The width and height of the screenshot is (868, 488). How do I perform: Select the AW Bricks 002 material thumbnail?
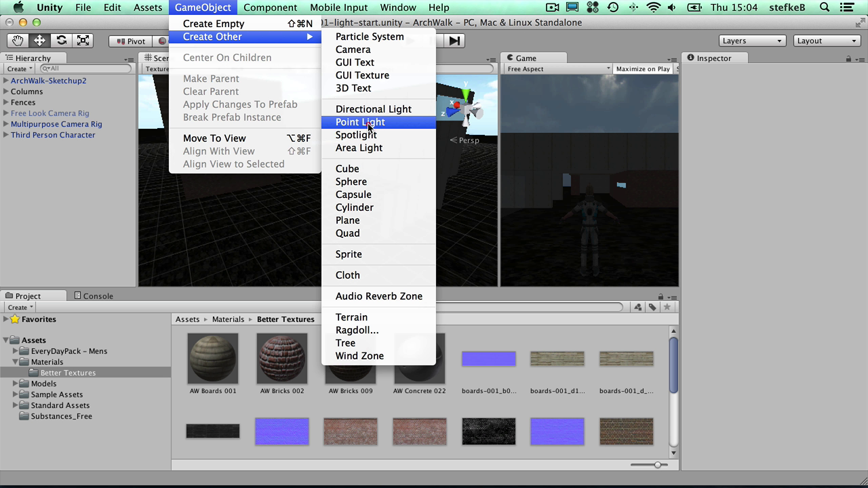282,359
